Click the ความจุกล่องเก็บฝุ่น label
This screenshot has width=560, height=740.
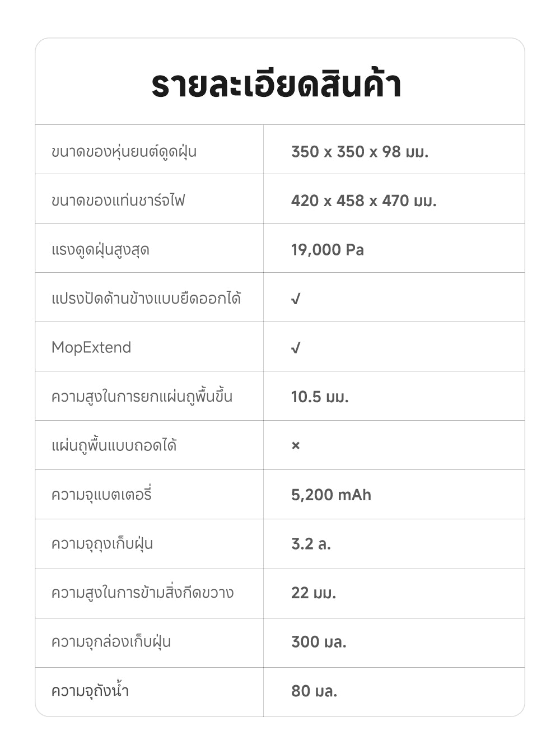click(x=111, y=641)
